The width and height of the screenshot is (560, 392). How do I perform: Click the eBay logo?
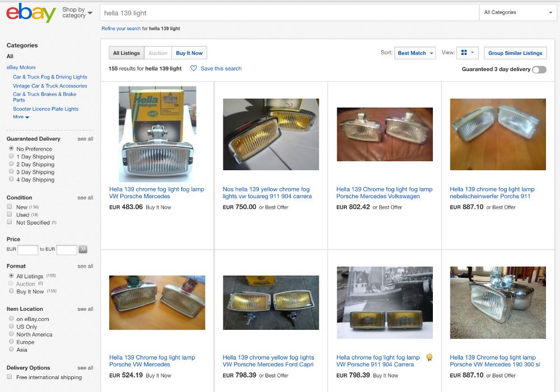coord(31,13)
